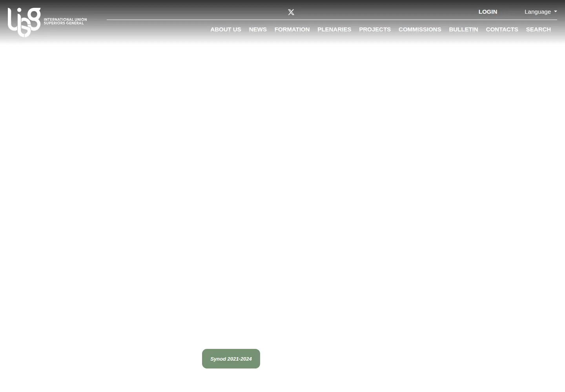The height and width of the screenshot is (392, 565).
Task: Go to the NEWS menu item
Action: pyautogui.click(x=258, y=29)
